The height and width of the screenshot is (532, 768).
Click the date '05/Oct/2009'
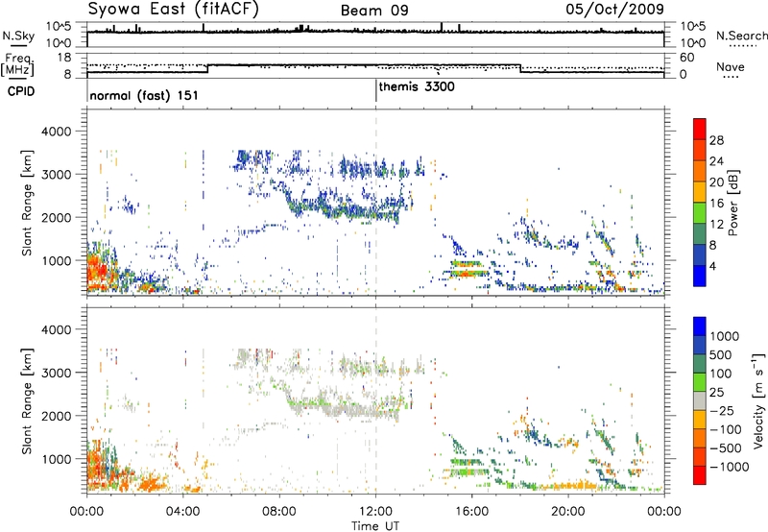click(x=615, y=10)
